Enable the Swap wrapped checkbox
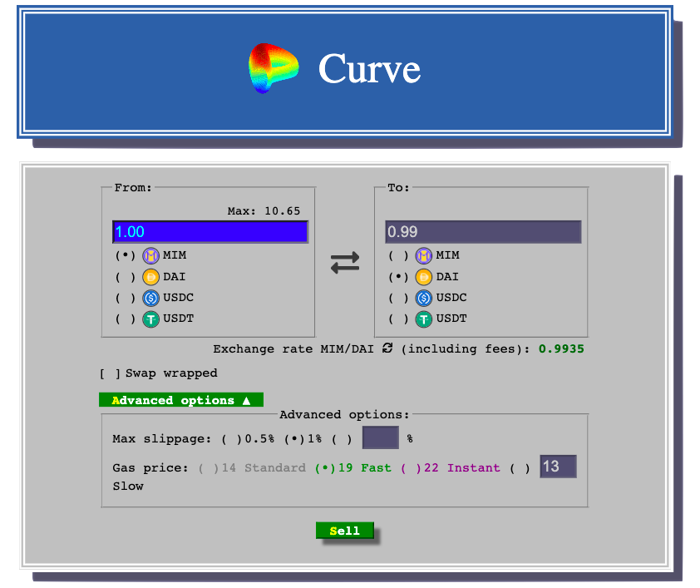 (110, 373)
